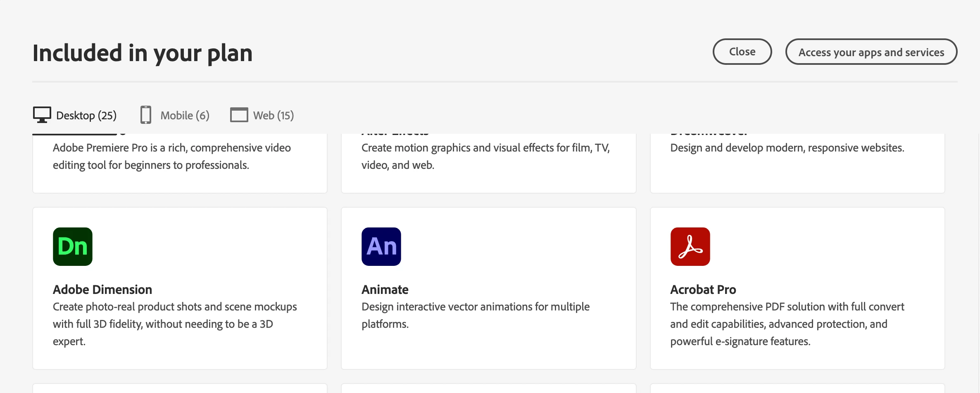
Task: Click the After Effects motion graphics description
Action: point(486,156)
